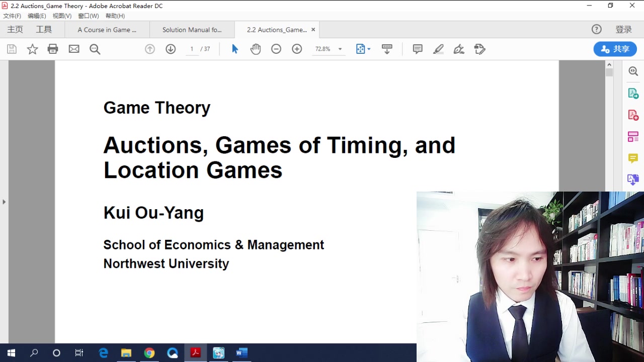Click the blue swirl browser taskbar icon
The height and width of the screenshot is (362, 644).
pyautogui.click(x=173, y=353)
